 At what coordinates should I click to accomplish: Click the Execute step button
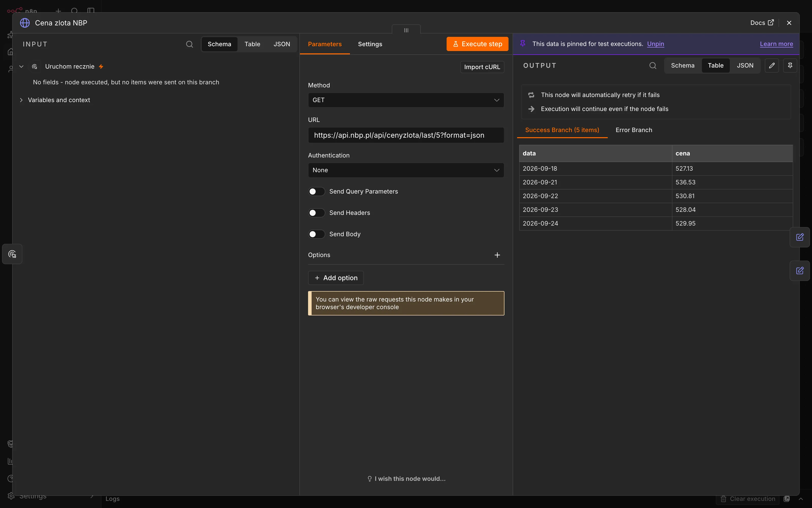477,44
